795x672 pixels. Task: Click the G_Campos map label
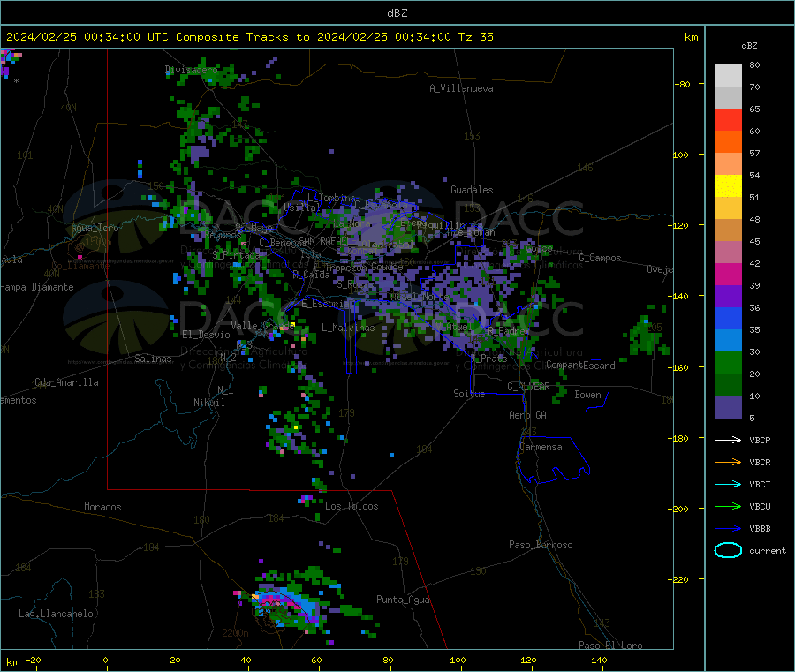click(x=600, y=258)
